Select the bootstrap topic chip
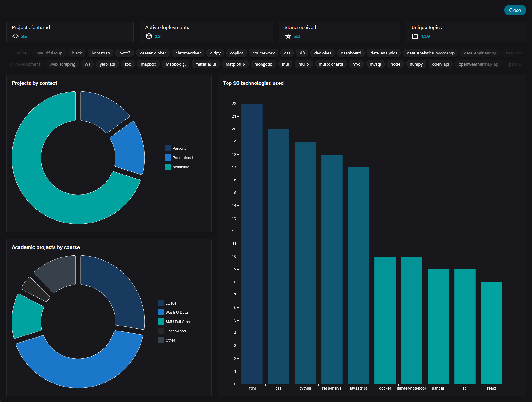 [101, 53]
